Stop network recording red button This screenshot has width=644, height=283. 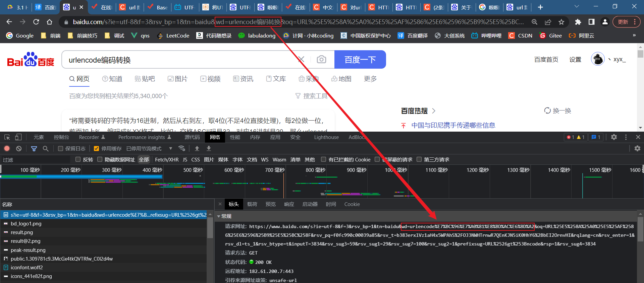click(7, 148)
